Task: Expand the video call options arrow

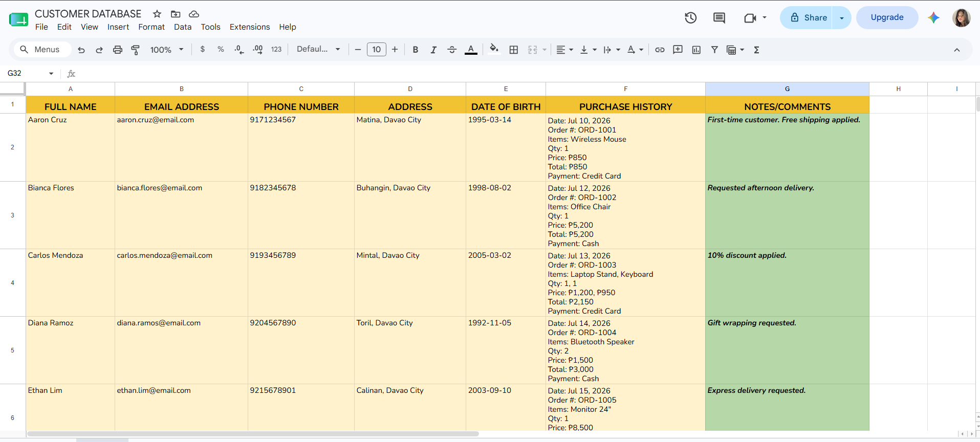Action: pyautogui.click(x=765, y=17)
